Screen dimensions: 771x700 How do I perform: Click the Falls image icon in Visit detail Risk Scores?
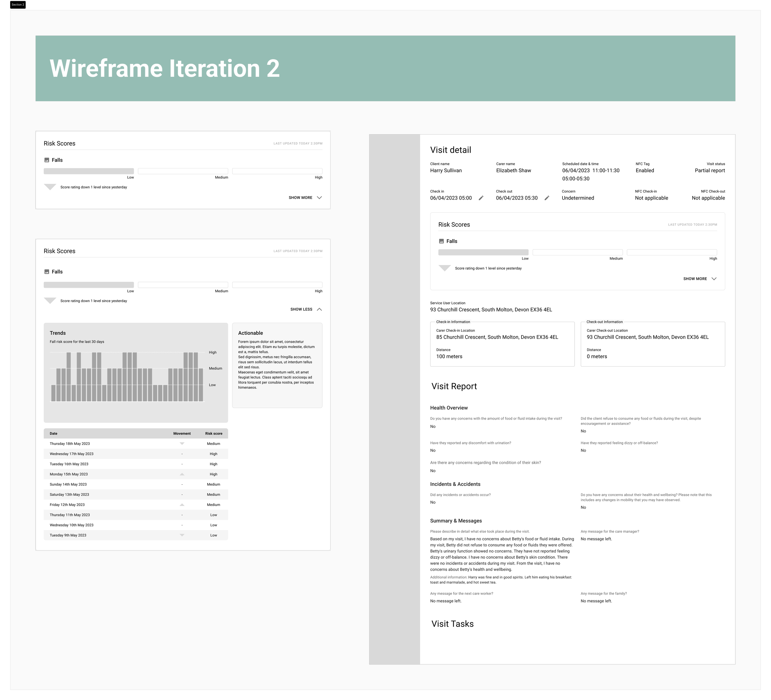pyautogui.click(x=441, y=241)
